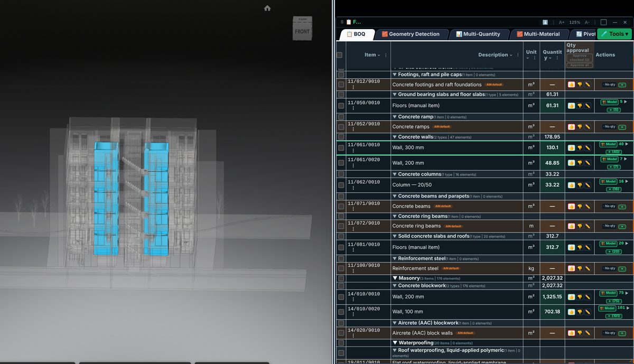Open row menu dots for item 14/010/0010
This screenshot has width=634, height=364.
pos(353,300)
